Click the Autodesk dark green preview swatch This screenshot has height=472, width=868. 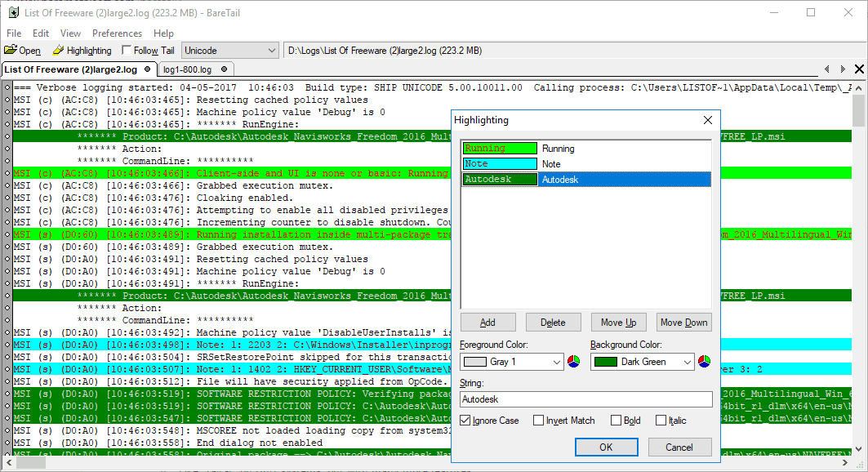[x=500, y=180]
